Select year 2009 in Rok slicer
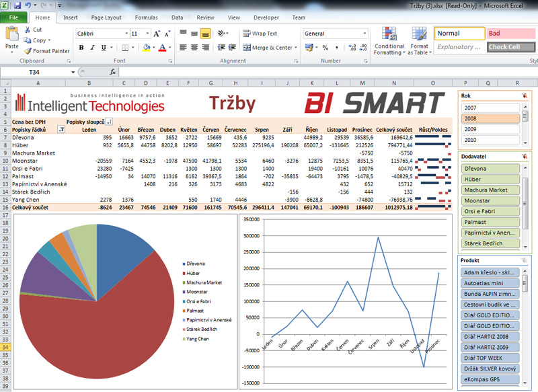 (x=491, y=129)
